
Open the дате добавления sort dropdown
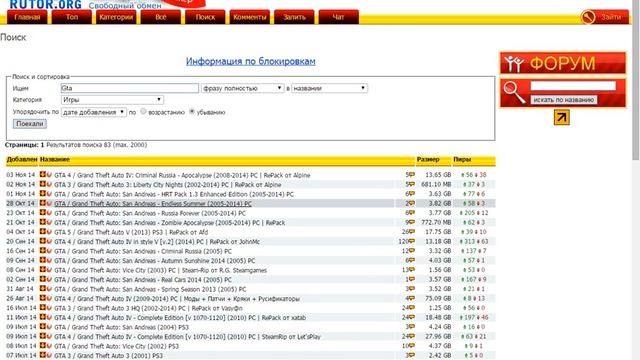[x=94, y=112]
